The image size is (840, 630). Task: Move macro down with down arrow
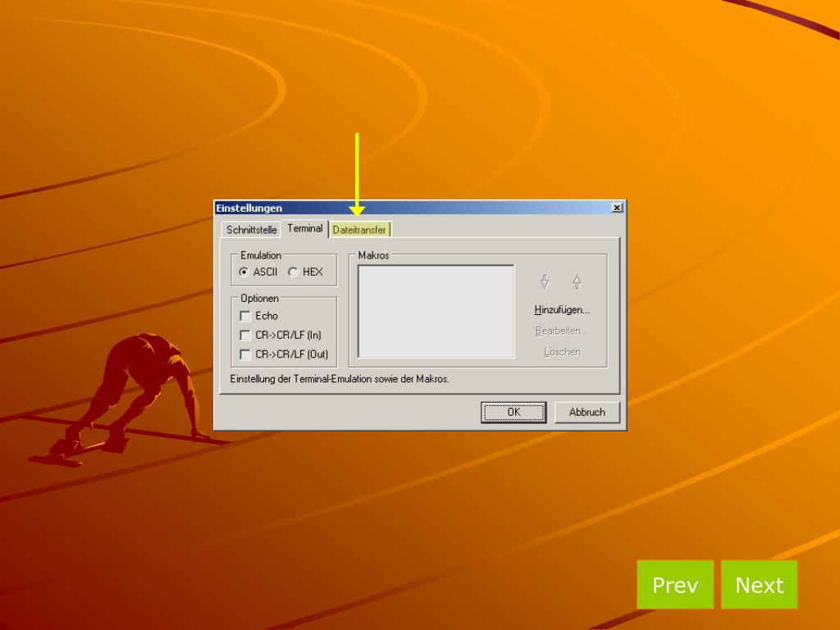tap(545, 282)
